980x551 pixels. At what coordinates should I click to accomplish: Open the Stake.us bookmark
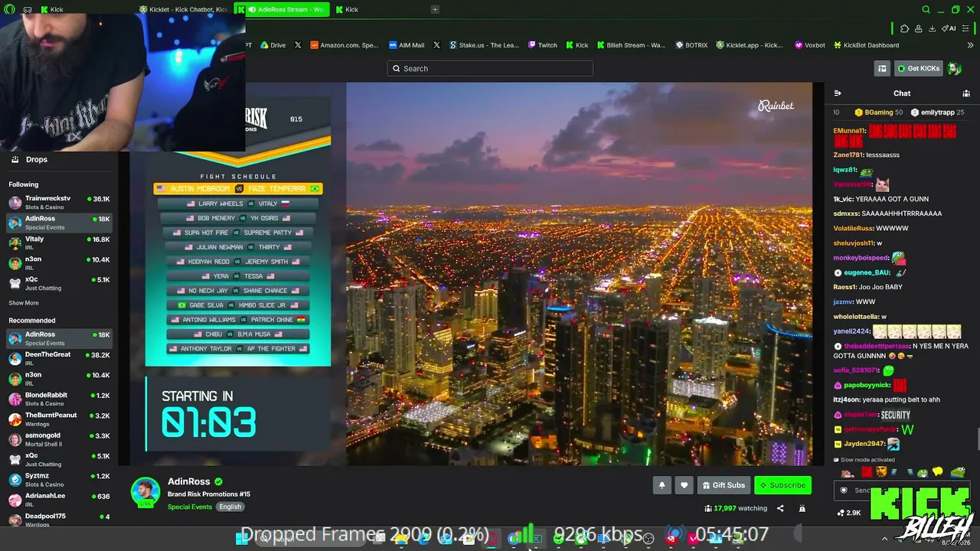point(484,45)
